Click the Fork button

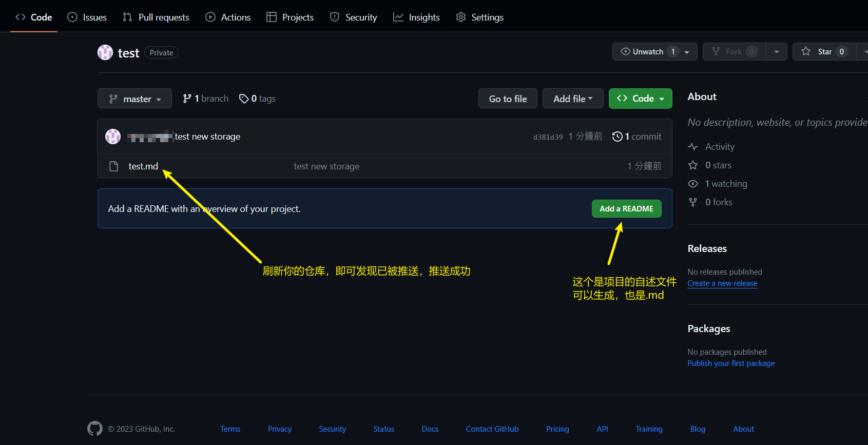[x=735, y=52]
